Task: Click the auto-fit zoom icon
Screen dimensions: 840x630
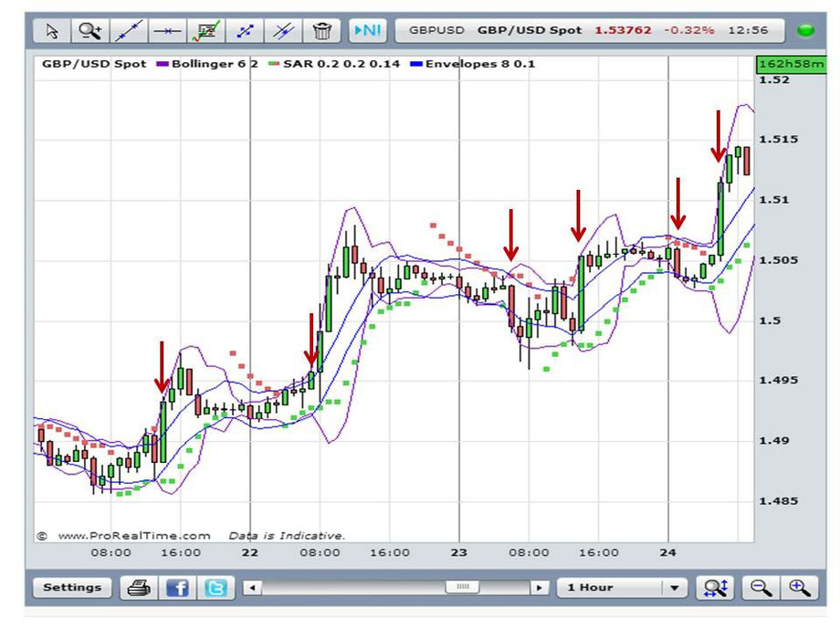Action: (x=716, y=588)
